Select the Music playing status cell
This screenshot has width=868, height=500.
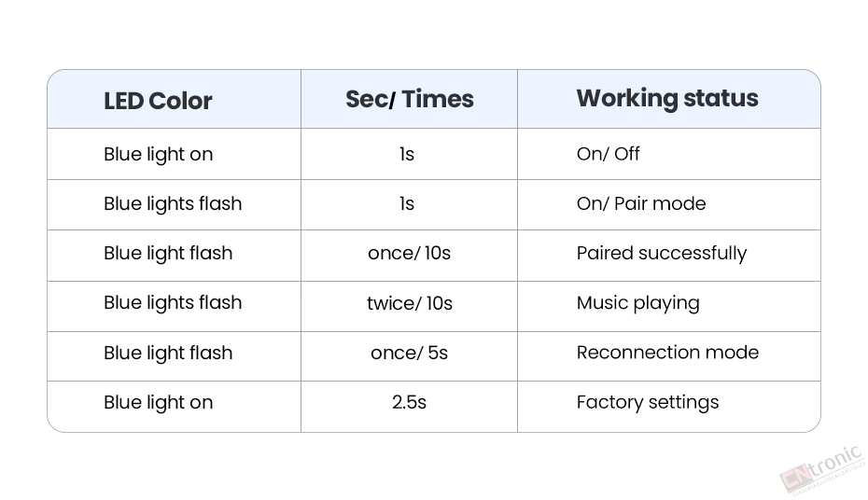pyautogui.click(x=637, y=303)
